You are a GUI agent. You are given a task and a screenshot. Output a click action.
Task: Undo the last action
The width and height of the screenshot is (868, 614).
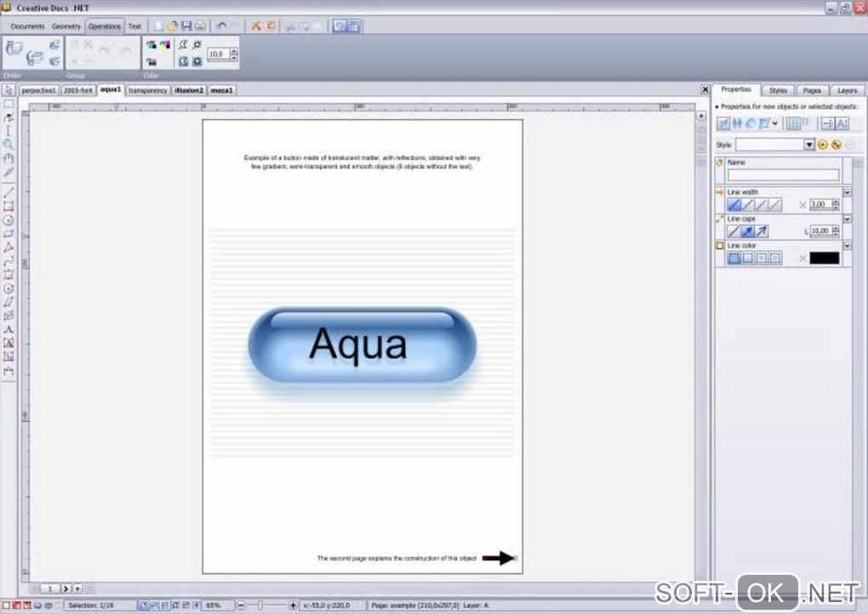221,26
